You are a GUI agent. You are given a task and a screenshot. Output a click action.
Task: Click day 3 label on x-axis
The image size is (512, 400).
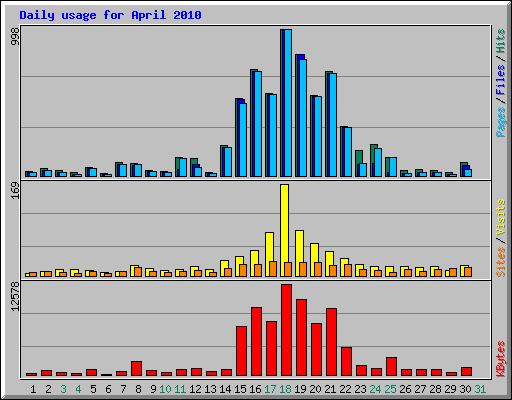pos(63,389)
